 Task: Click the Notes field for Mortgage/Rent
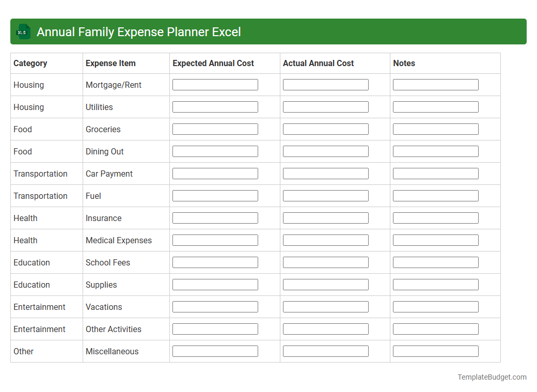tap(435, 84)
